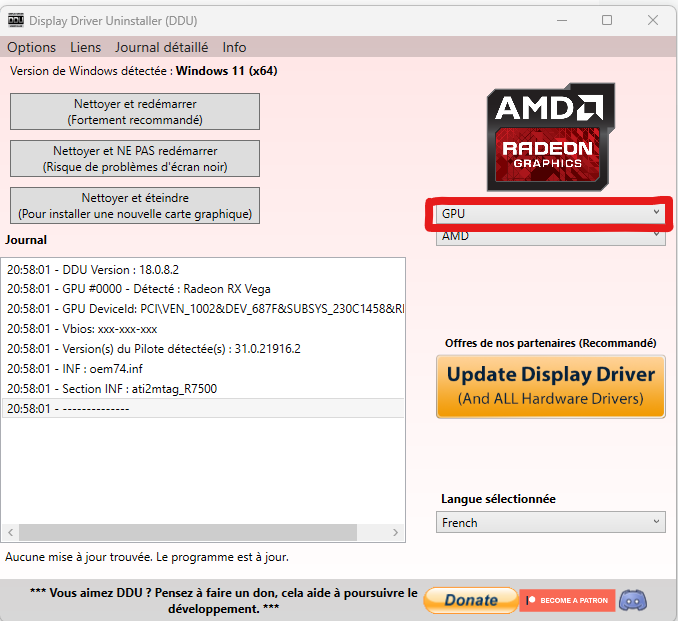This screenshot has width=678, height=621.
Task: Minimize the DDU window
Action: click(562, 20)
